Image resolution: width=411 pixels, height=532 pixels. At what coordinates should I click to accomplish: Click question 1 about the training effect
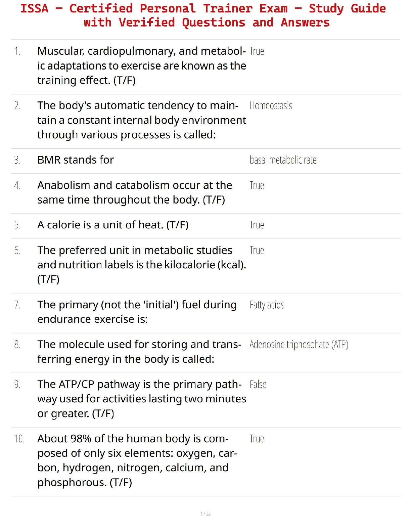click(x=141, y=66)
